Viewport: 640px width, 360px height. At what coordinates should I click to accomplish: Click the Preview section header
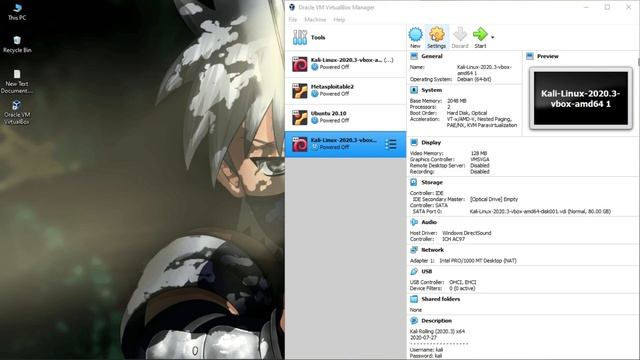(548, 56)
